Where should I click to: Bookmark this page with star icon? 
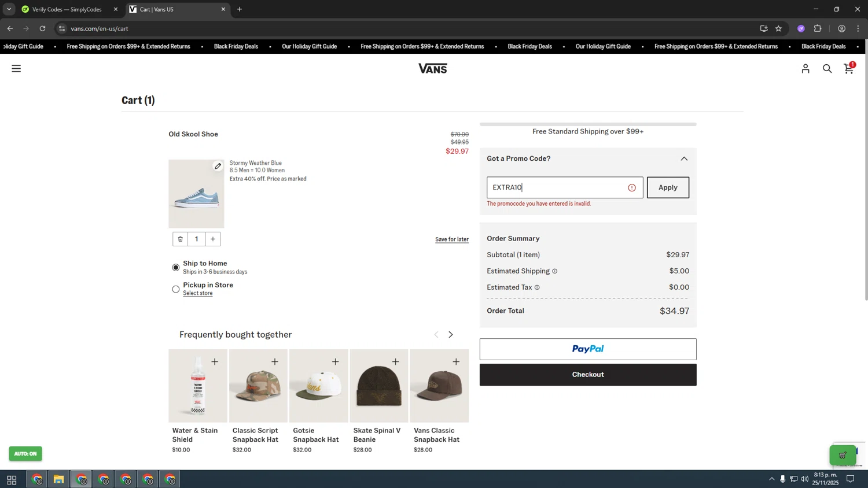click(778, 28)
